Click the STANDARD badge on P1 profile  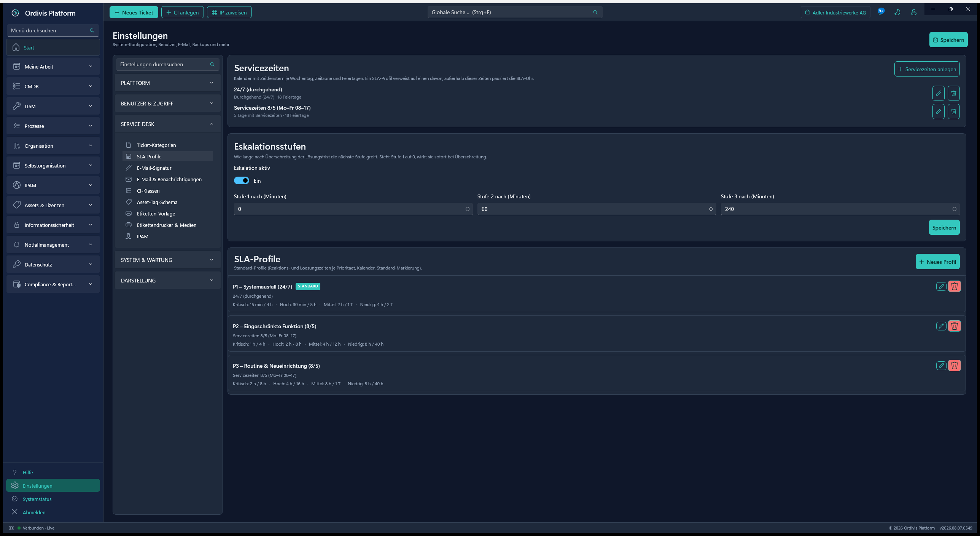pyautogui.click(x=308, y=286)
